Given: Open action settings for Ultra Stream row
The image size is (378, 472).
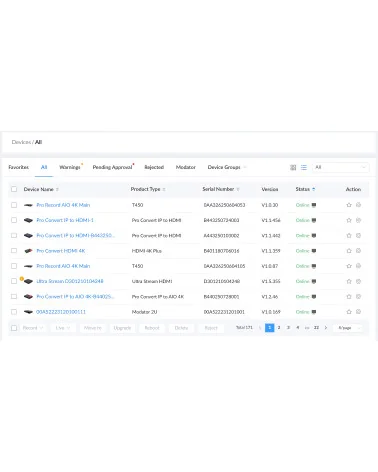Looking at the screenshot, I should click(358, 281).
